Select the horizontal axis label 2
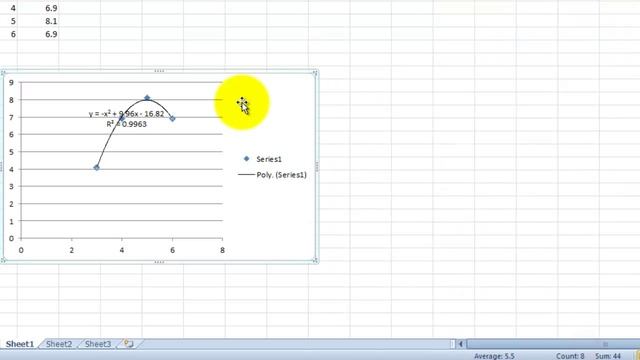The width and height of the screenshot is (640, 360). pos(71,250)
